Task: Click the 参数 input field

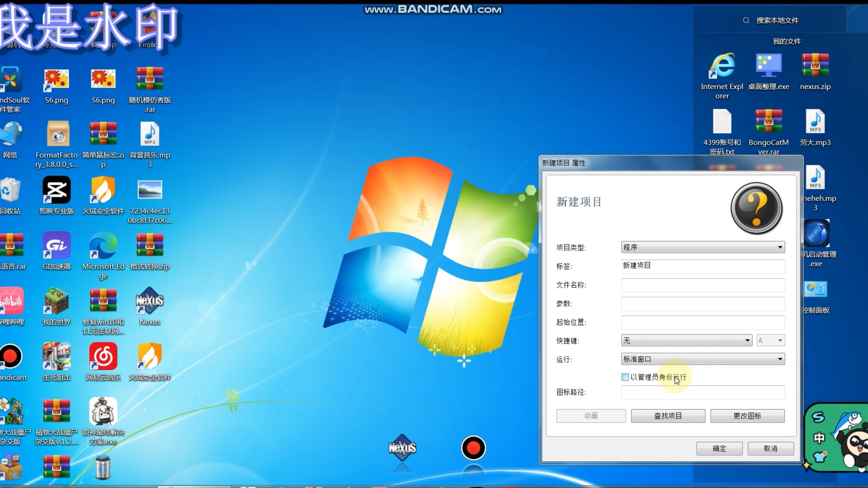Action: [x=703, y=303]
